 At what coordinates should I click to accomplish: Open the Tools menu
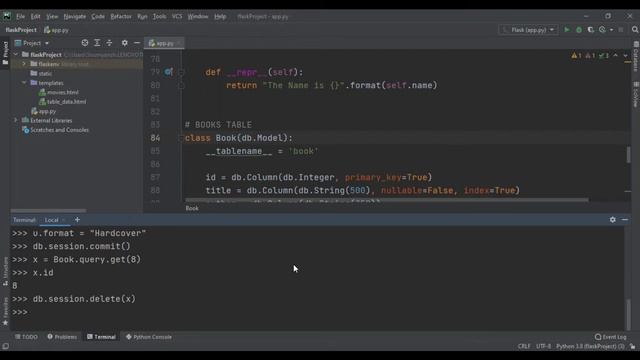click(x=159, y=17)
